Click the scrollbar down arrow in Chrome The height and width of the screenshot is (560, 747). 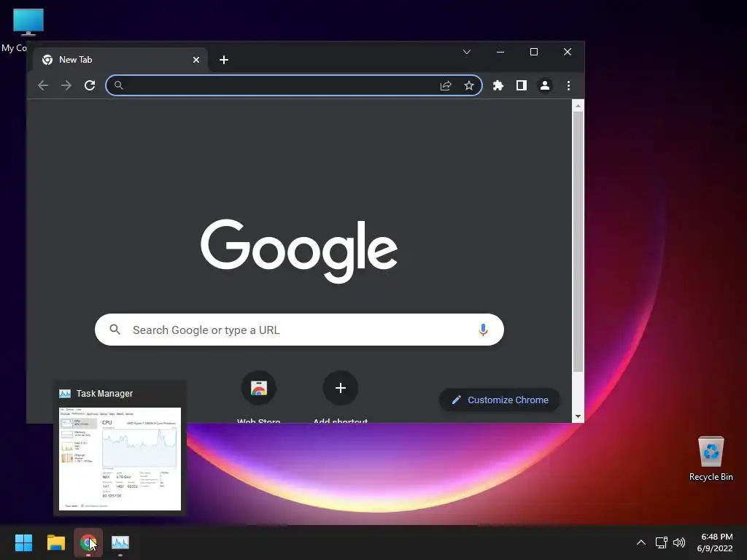[x=578, y=416]
